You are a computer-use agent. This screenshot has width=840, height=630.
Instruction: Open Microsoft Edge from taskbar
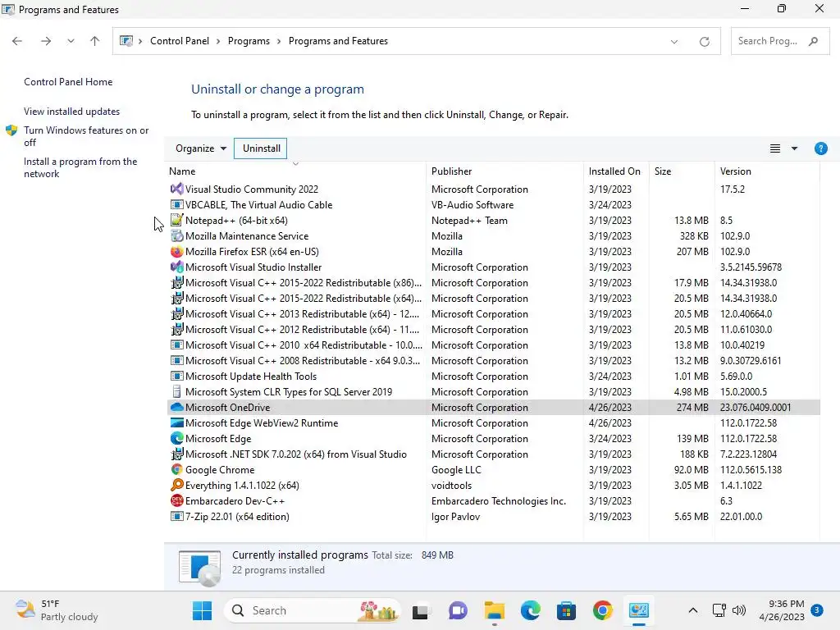click(x=531, y=610)
